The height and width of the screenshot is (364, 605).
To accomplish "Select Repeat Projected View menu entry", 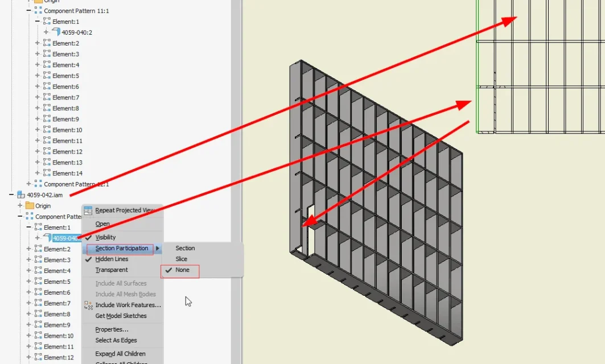I will (124, 210).
